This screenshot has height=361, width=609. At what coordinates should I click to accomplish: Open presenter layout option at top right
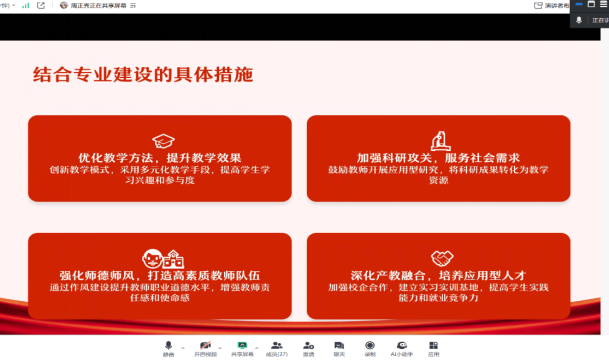(552, 5)
